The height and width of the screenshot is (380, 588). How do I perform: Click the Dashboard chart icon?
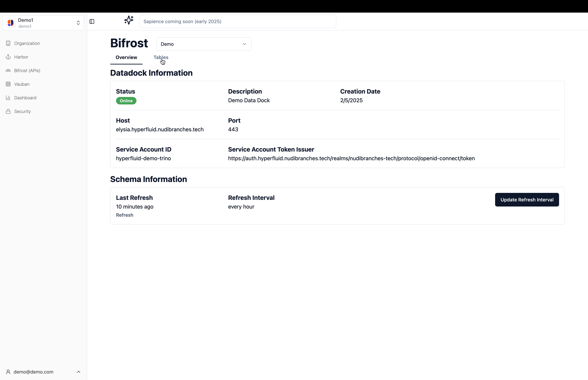coord(8,98)
